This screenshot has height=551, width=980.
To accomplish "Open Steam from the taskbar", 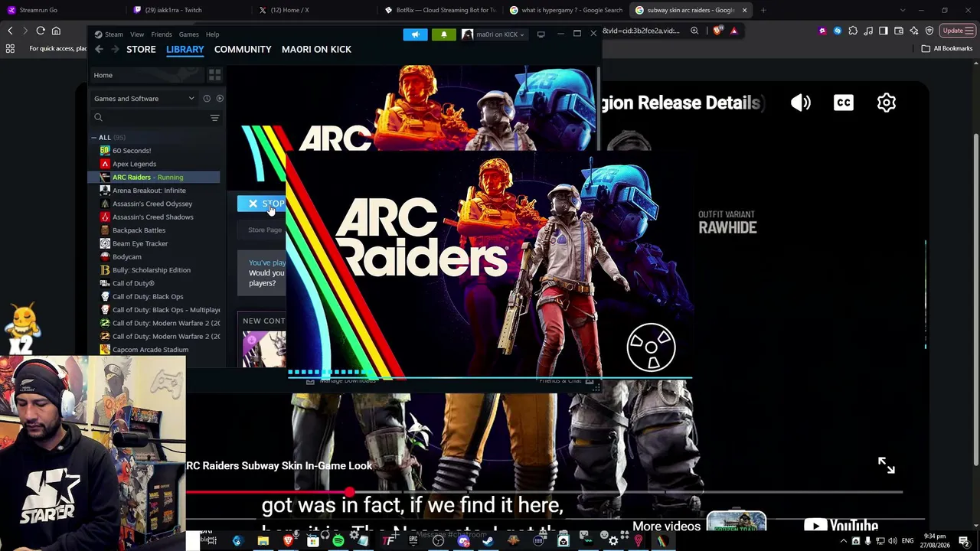I will click(x=488, y=541).
